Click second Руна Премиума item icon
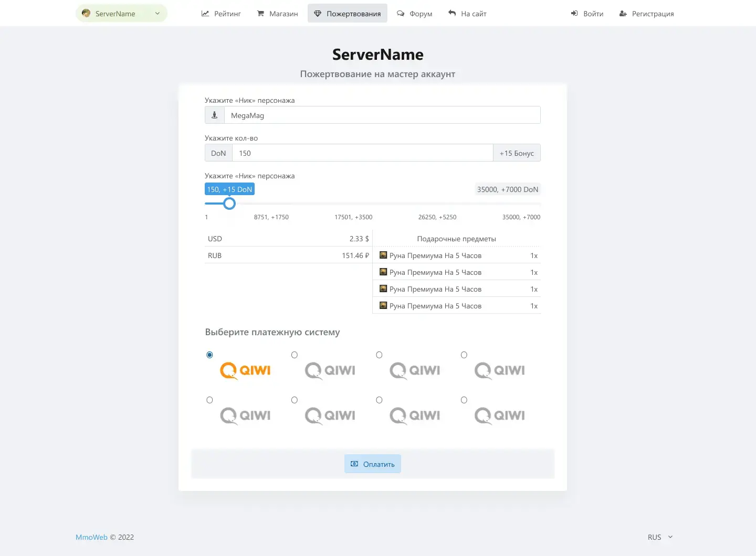 coord(383,272)
